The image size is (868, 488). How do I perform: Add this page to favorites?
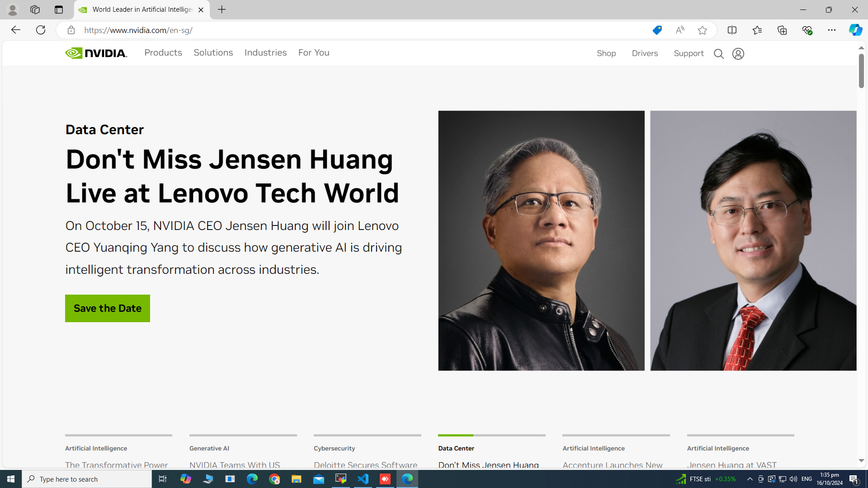click(702, 30)
